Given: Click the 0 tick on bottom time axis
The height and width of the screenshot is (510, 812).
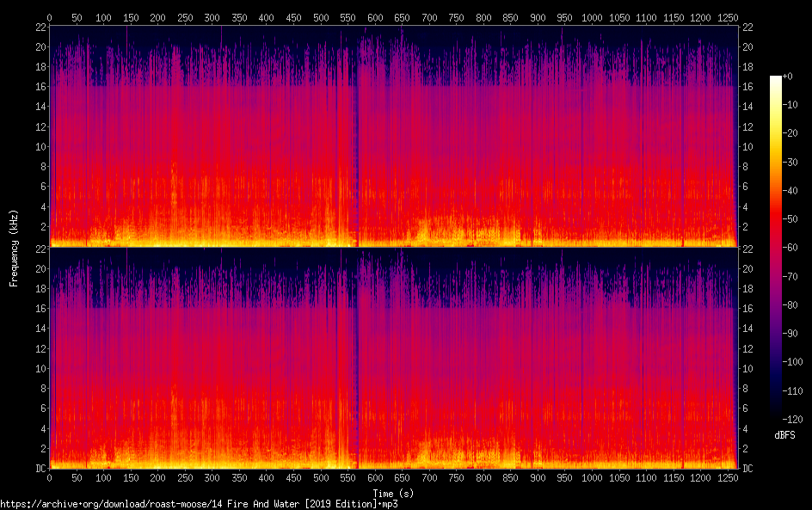Looking at the screenshot, I should pos(50,477).
